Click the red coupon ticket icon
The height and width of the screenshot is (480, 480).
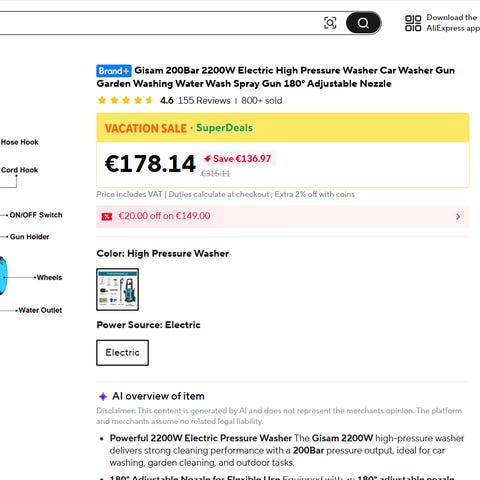click(107, 217)
